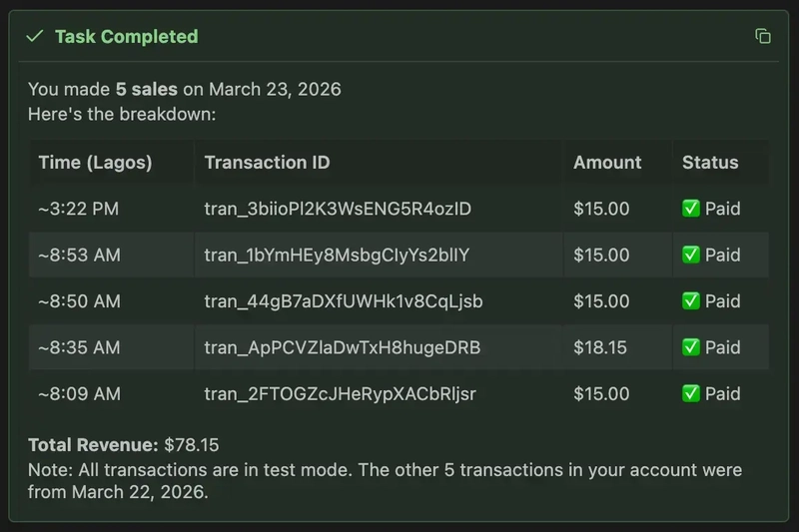Click the Total Revenue $78.15 line
Screen dimensions: 799x532
[123, 445]
